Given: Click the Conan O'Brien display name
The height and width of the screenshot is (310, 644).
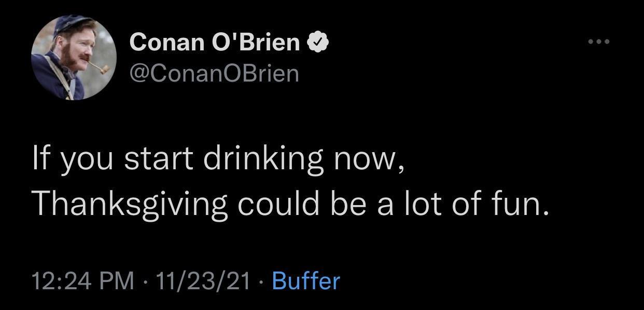Looking at the screenshot, I should [x=215, y=42].
